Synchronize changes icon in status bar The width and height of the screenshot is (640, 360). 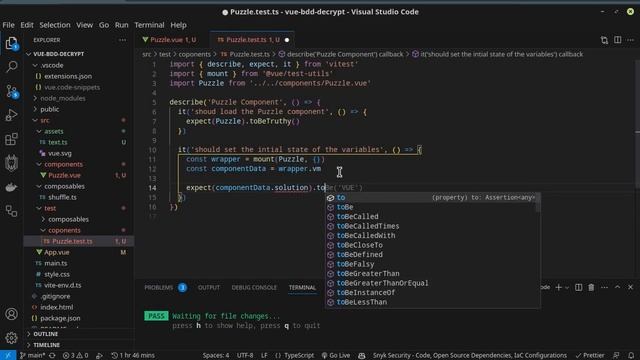coord(52,355)
